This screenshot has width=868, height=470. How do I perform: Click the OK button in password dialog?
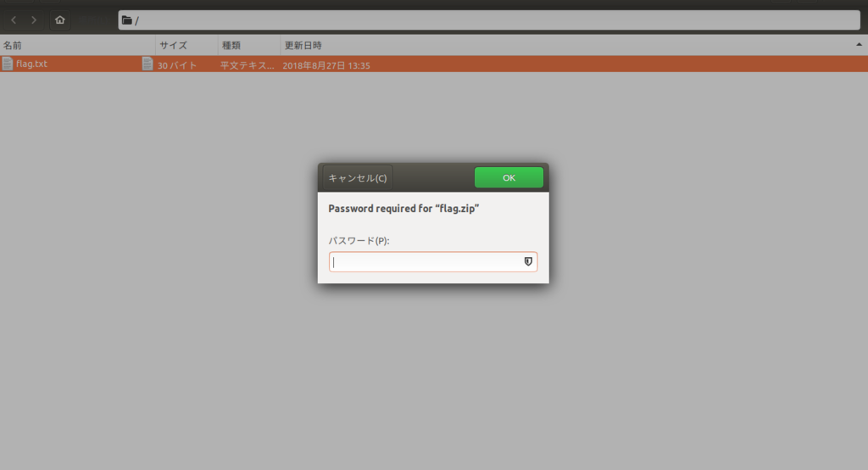[x=509, y=177]
